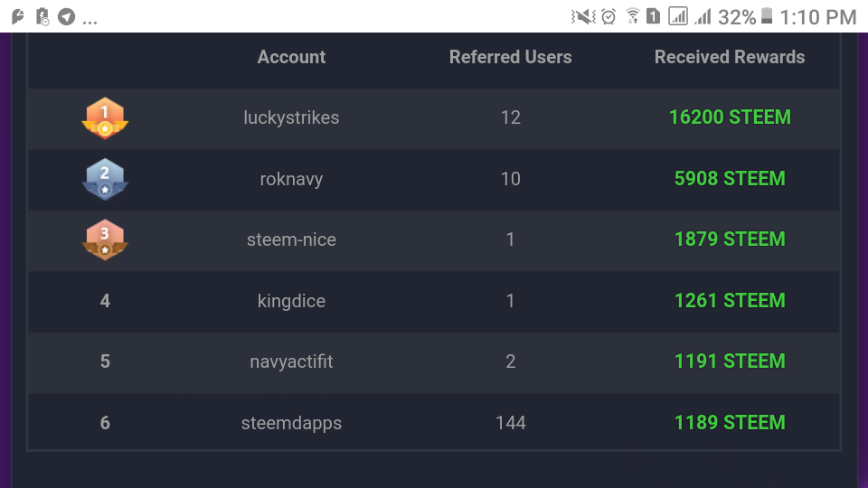This screenshot has width=868, height=488.
Task: Tap the Wi-Fi status icon
Action: tap(632, 16)
